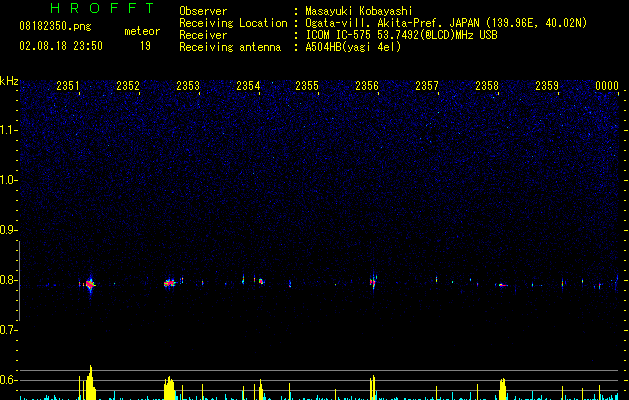
Task: Click the 0.9 frequency axis label
Action: [x=8, y=230]
